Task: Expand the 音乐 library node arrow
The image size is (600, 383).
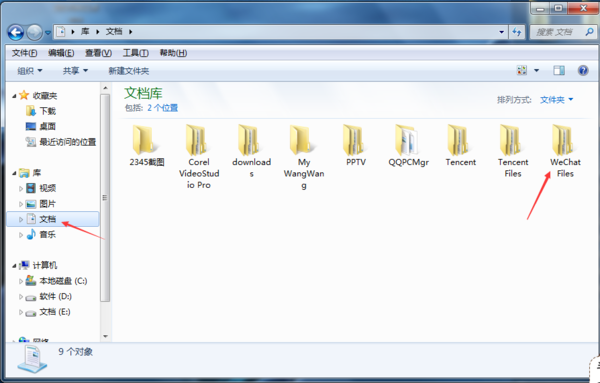Action: [x=21, y=235]
